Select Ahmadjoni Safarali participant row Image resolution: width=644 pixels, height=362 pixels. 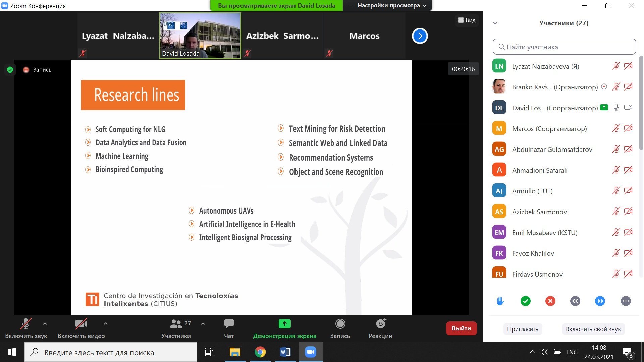tap(563, 170)
